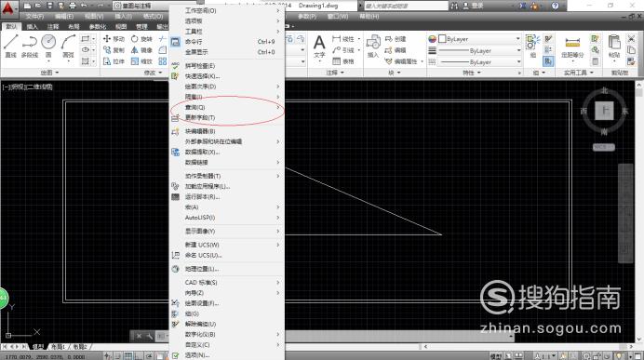The width and height of the screenshot is (644, 360).
Task: Switch to the Parametric (参数化) ribbon tab
Action: click(98, 27)
